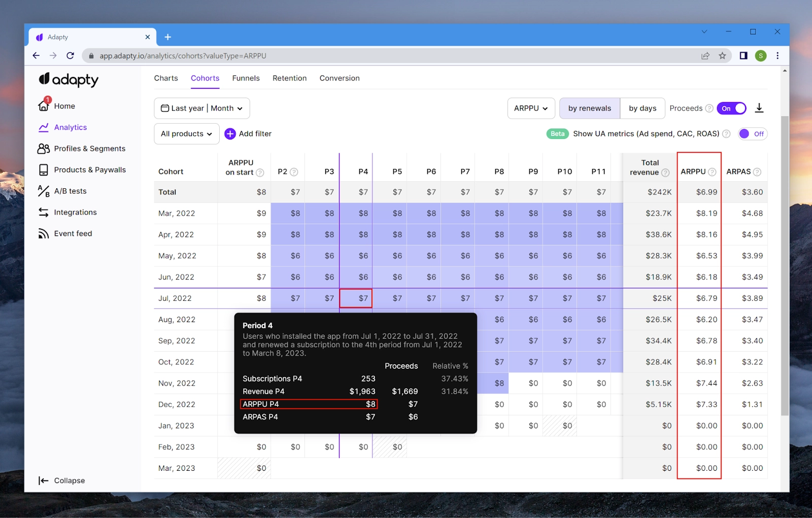Click help icon beside UA metrics label
The width and height of the screenshot is (812, 518).
coord(726,134)
